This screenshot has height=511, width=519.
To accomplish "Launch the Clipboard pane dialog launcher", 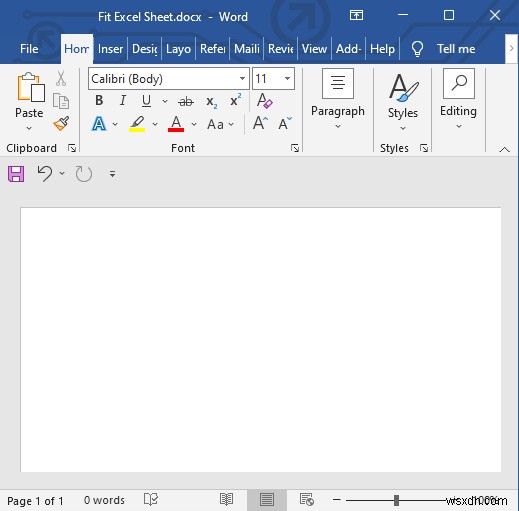I will (x=72, y=148).
